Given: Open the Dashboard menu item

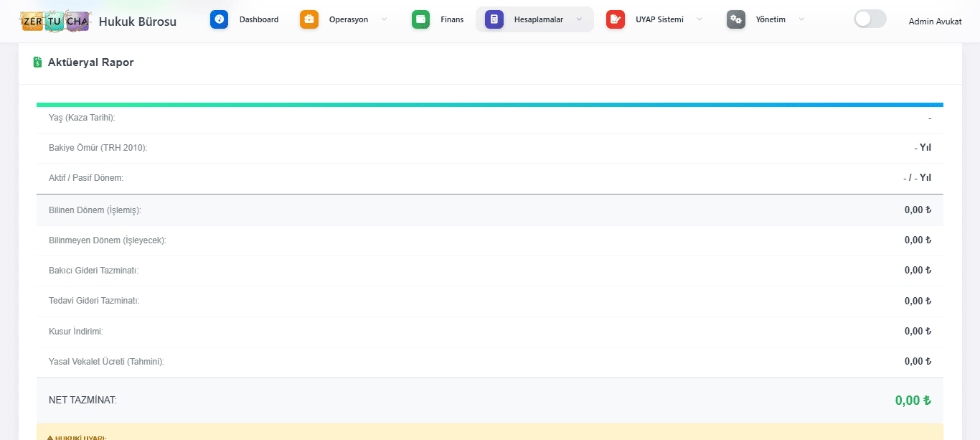Looking at the screenshot, I should (x=245, y=19).
